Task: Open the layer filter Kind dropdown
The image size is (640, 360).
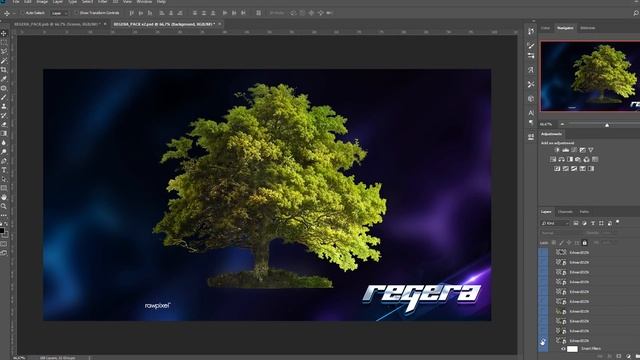Action: coord(555,223)
